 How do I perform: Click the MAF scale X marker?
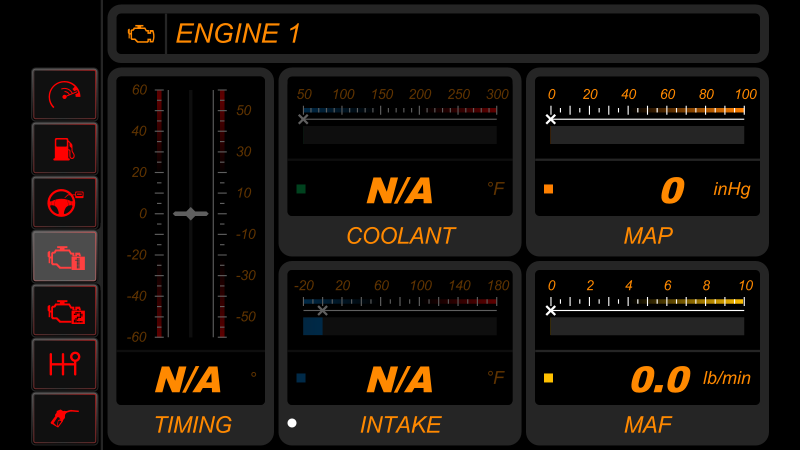[551, 310]
